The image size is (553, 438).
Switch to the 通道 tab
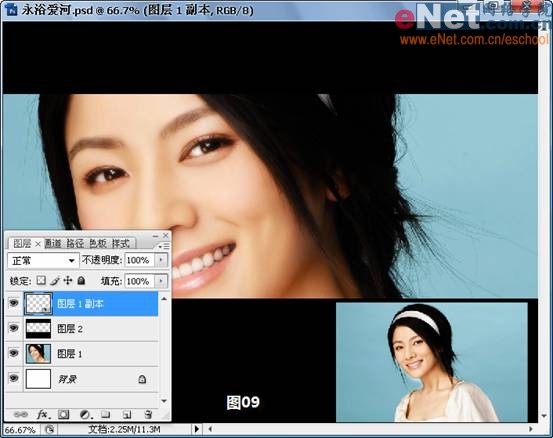pyautogui.click(x=53, y=243)
